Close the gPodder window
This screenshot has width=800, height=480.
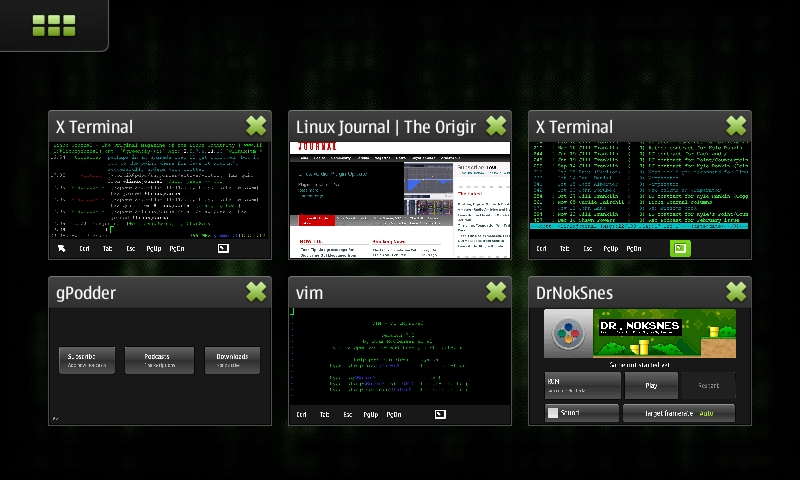(256, 291)
